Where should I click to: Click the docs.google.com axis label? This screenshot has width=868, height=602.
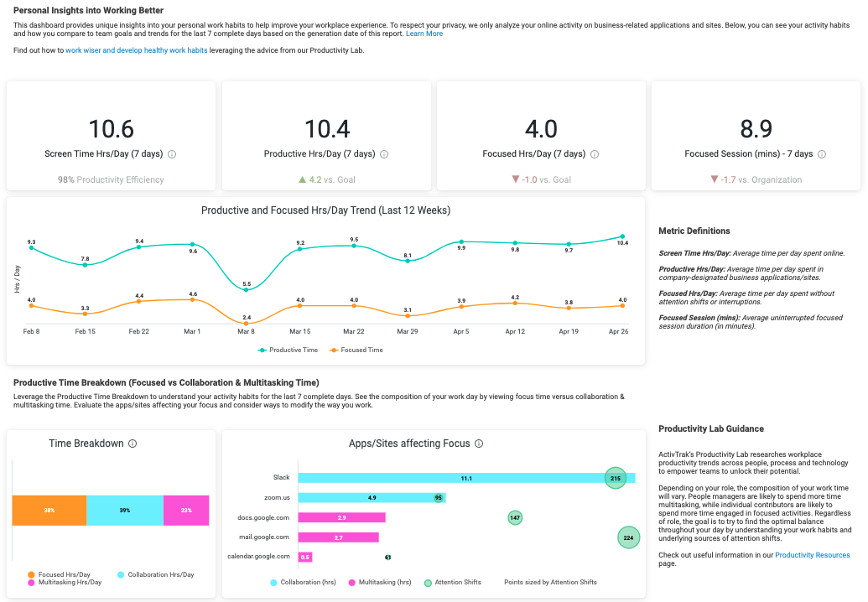(x=263, y=518)
